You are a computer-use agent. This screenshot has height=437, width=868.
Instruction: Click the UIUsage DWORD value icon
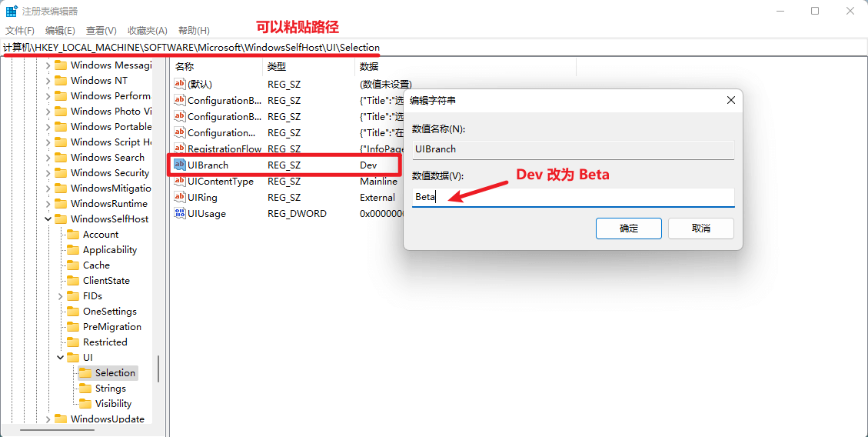[180, 214]
